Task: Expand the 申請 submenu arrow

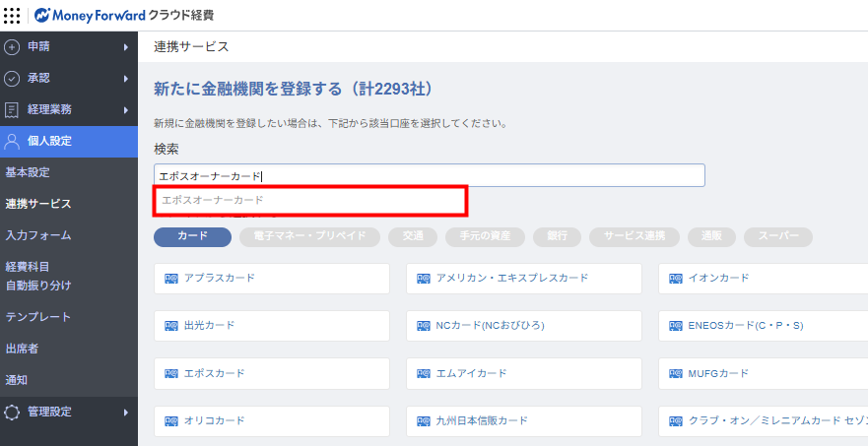Action: click(126, 47)
